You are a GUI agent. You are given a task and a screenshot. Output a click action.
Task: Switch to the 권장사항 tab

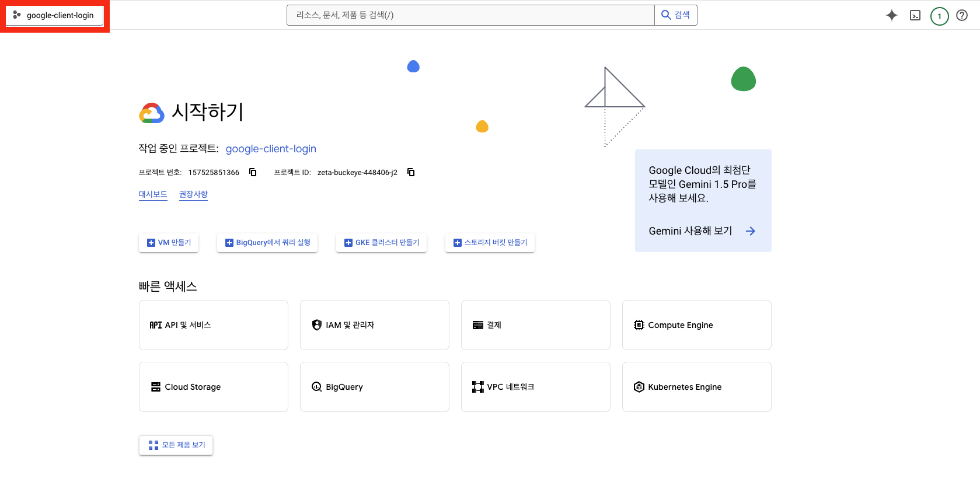[193, 194]
